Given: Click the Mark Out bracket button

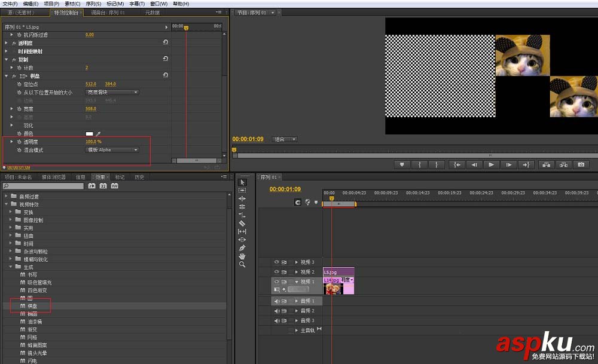Looking at the screenshot, I should [x=437, y=164].
